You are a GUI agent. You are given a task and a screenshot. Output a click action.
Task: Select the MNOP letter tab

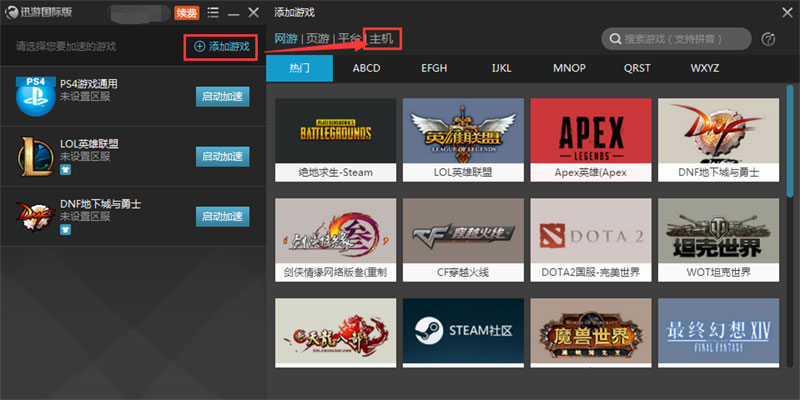click(569, 68)
